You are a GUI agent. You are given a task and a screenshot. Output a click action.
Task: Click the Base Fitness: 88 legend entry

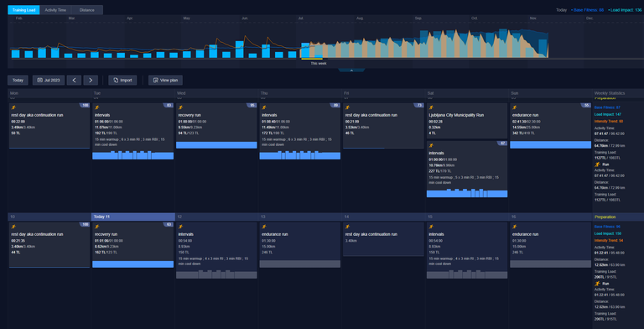tap(587, 10)
